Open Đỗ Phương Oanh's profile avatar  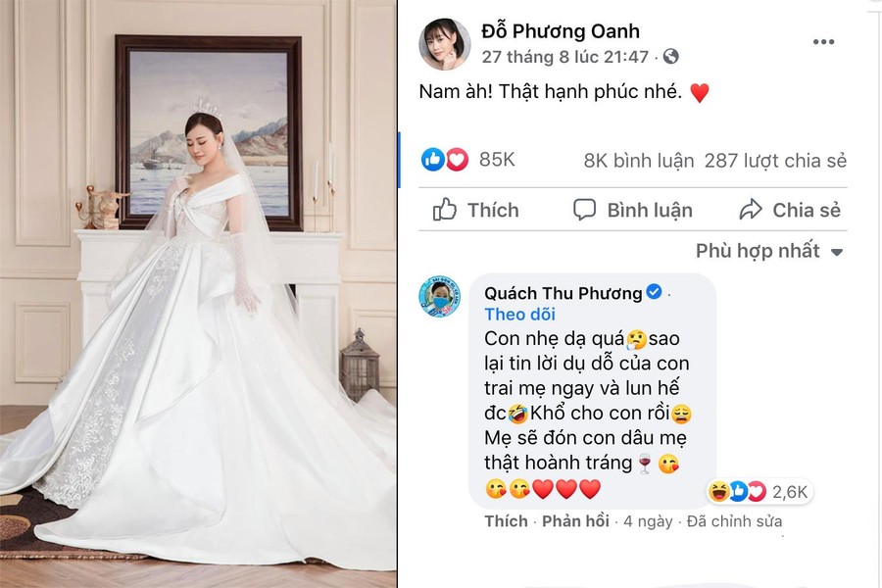[x=444, y=44]
